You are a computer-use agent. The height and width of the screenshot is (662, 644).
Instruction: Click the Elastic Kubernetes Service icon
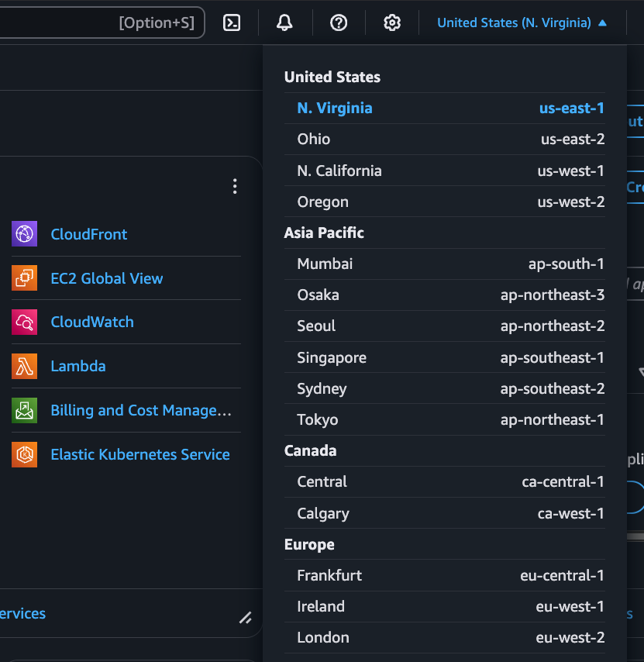25,455
